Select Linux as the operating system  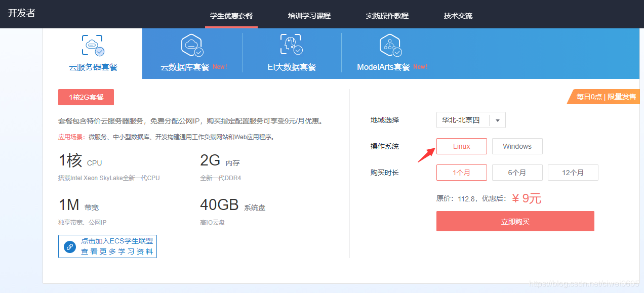pos(461,146)
